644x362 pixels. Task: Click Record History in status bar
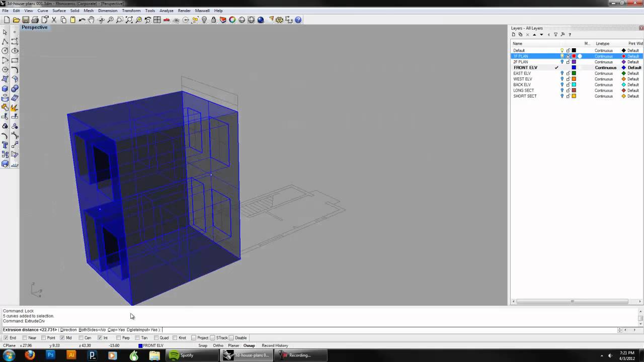[275, 345]
